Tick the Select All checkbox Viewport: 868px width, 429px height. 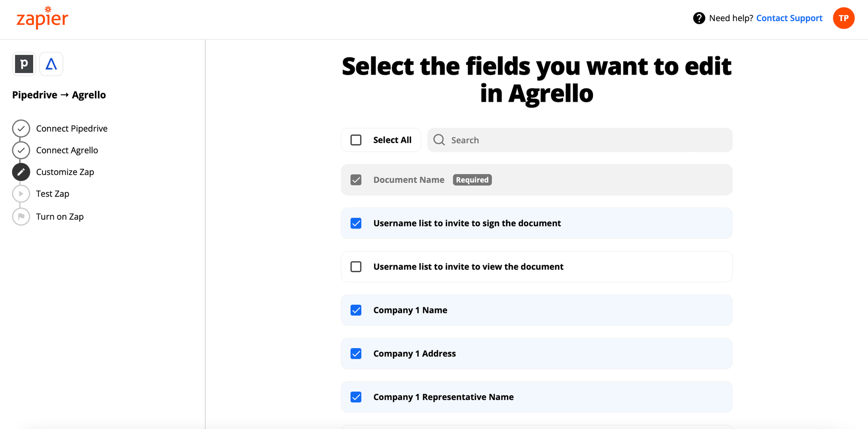pyautogui.click(x=356, y=140)
